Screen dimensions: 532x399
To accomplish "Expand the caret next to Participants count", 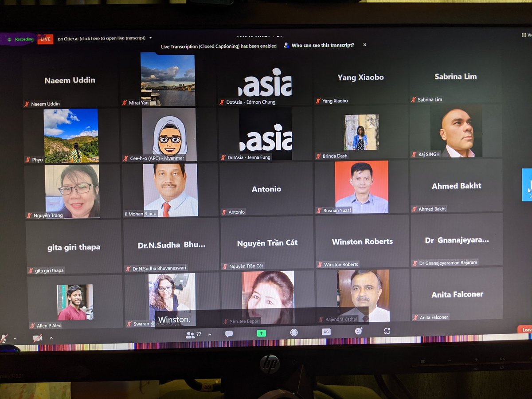I will (210, 335).
